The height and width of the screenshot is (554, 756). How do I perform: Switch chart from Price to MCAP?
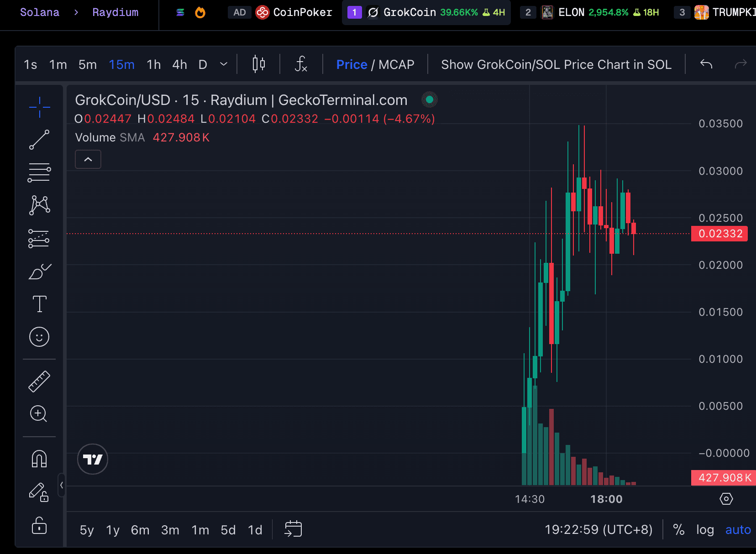coord(399,64)
